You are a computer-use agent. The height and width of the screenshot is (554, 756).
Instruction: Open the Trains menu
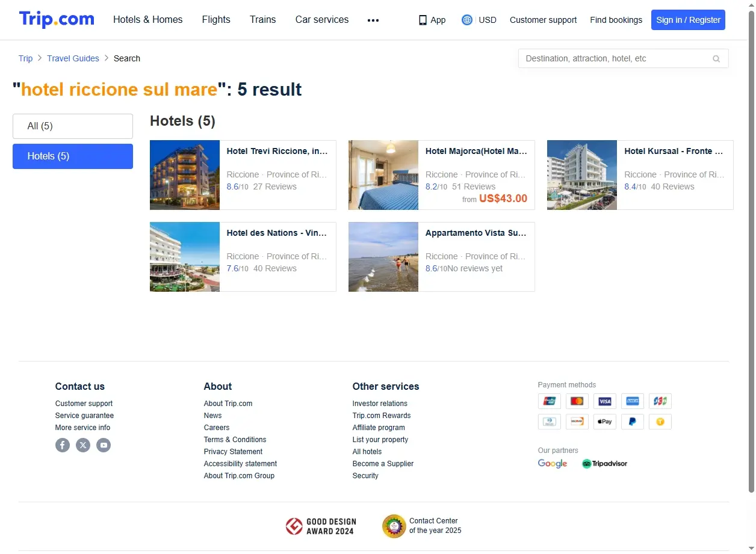click(x=263, y=19)
